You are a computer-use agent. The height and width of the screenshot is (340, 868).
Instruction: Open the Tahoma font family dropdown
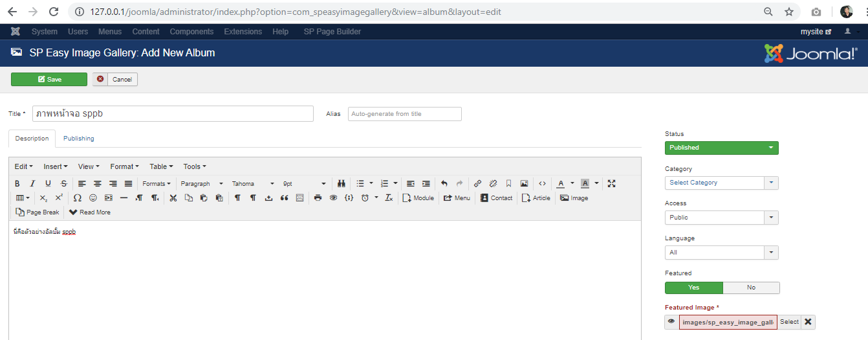click(253, 184)
